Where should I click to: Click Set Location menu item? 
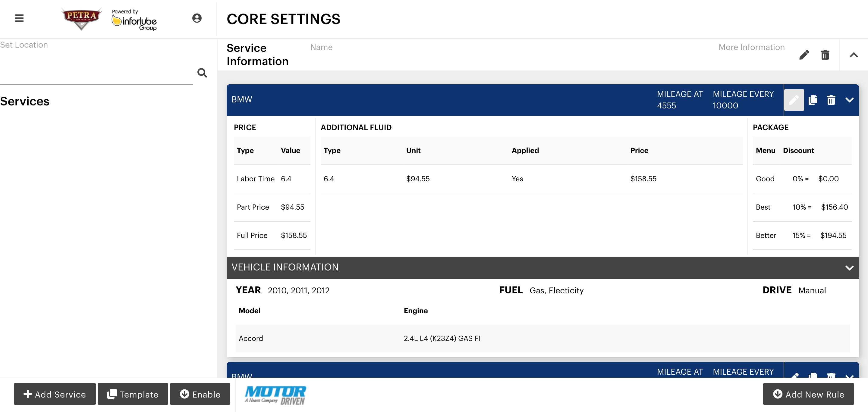[24, 45]
